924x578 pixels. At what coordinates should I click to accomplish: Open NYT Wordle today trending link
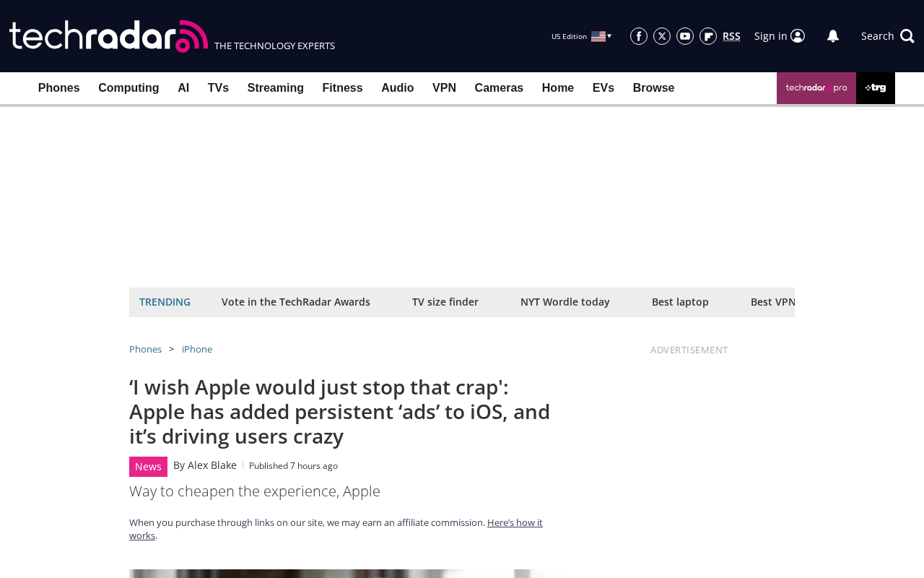[565, 302]
